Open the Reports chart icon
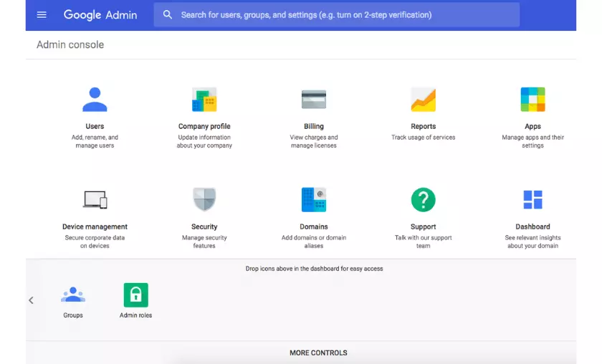The width and height of the screenshot is (602, 364). coord(423,100)
